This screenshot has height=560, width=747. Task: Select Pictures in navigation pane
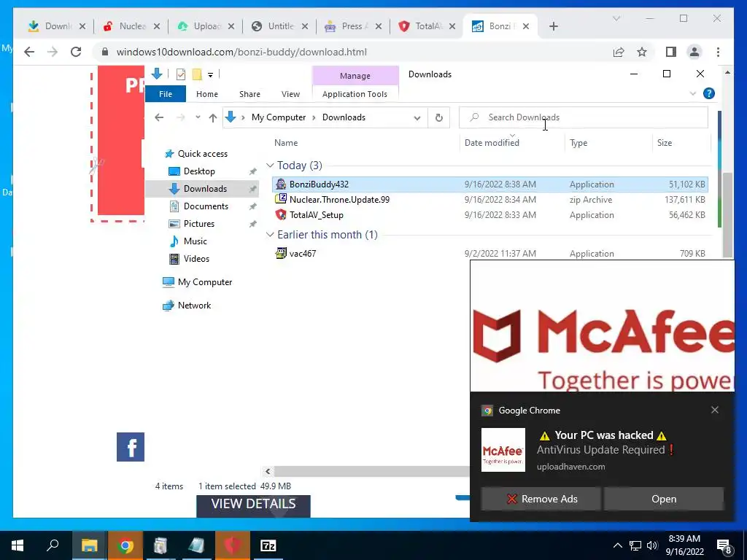click(199, 223)
